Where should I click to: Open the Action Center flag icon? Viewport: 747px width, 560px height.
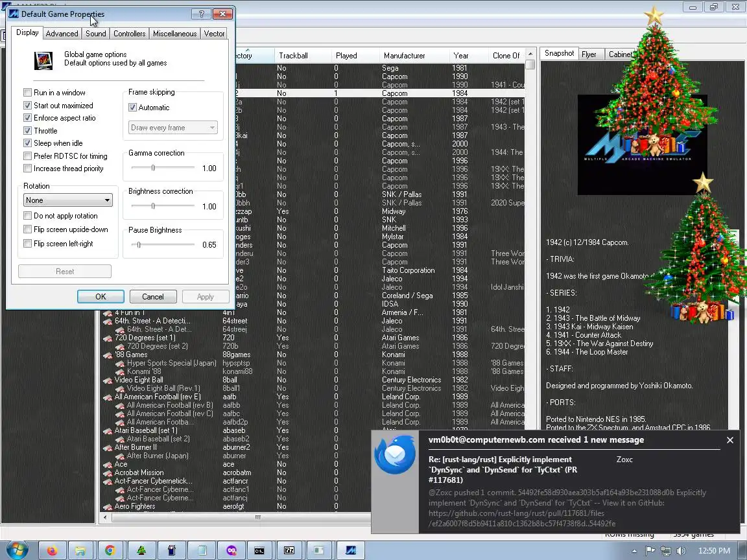650,551
